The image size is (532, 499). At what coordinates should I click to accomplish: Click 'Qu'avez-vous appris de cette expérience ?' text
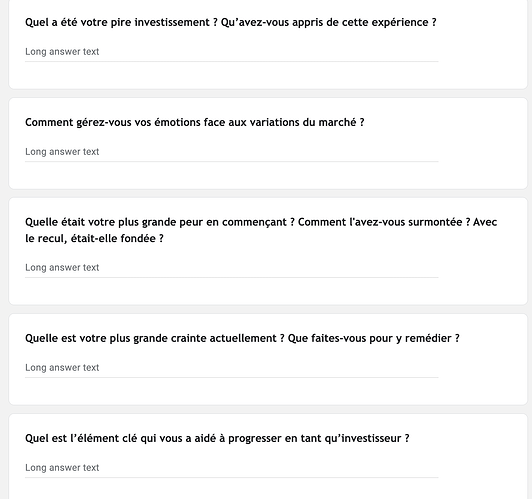[x=328, y=22]
